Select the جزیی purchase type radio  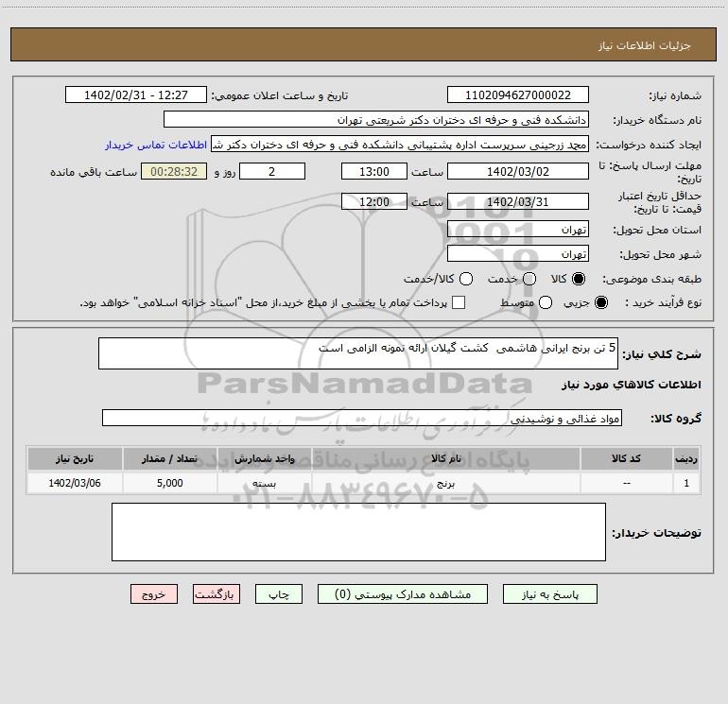coord(601,302)
